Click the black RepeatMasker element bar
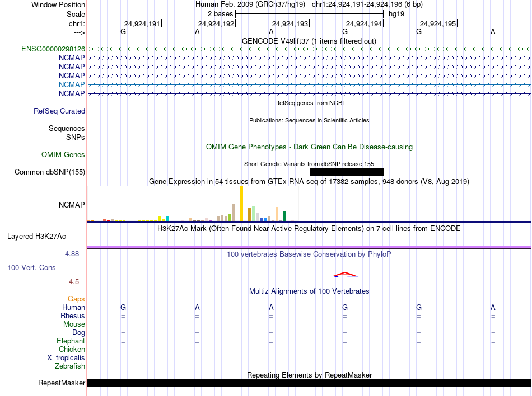The width and height of the screenshot is (532, 396). (309, 383)
